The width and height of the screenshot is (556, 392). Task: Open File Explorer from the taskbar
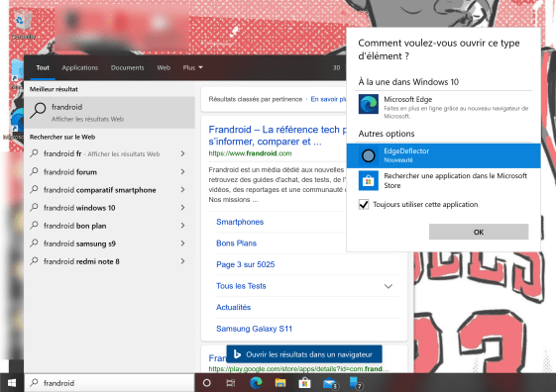coord(280,383)
